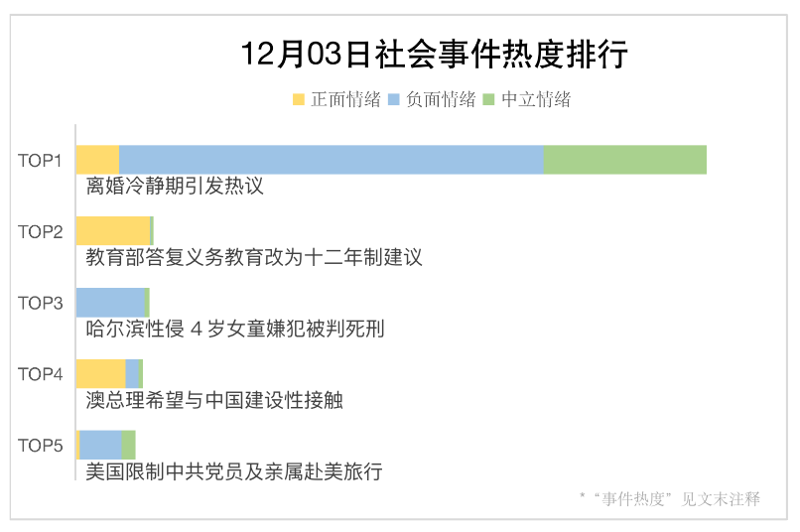Click the yellow segment of TOP4 bar
Image resolution: width=800 pixels, height=532 pixels.
[101, 373]
